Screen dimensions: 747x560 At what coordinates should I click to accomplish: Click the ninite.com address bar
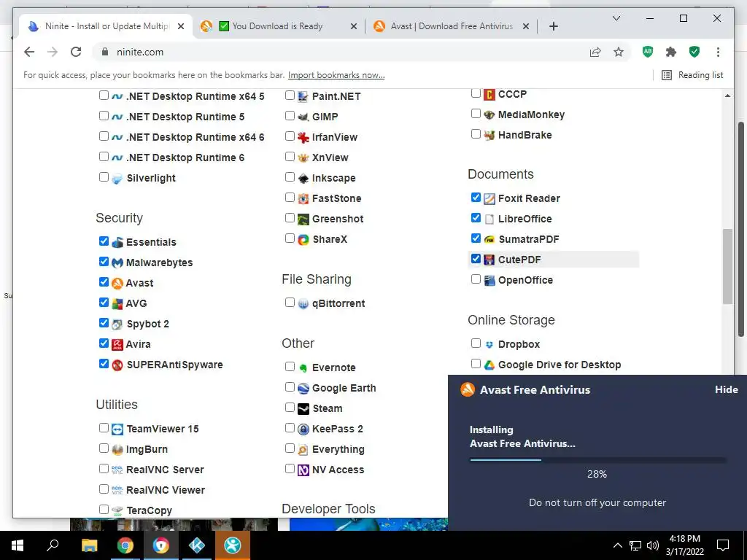pos(343,52)
